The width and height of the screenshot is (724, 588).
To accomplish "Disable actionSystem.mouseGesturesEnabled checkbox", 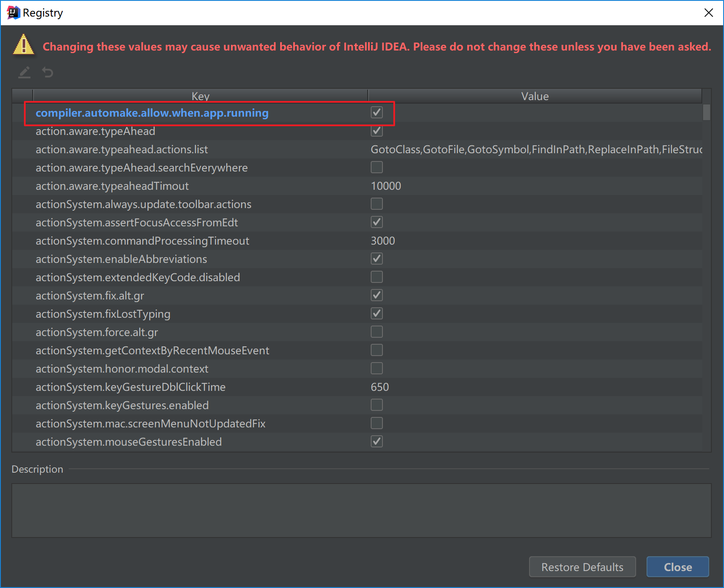I will coord(377,442).
